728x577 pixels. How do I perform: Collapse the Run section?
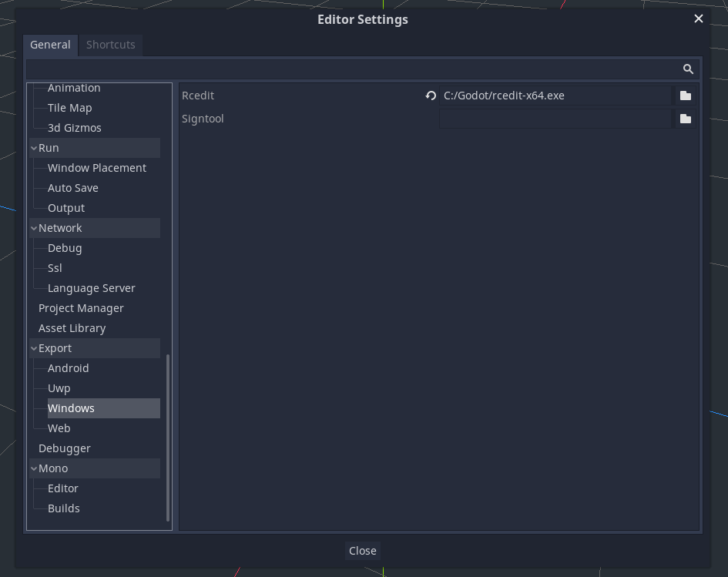point(33,147)
